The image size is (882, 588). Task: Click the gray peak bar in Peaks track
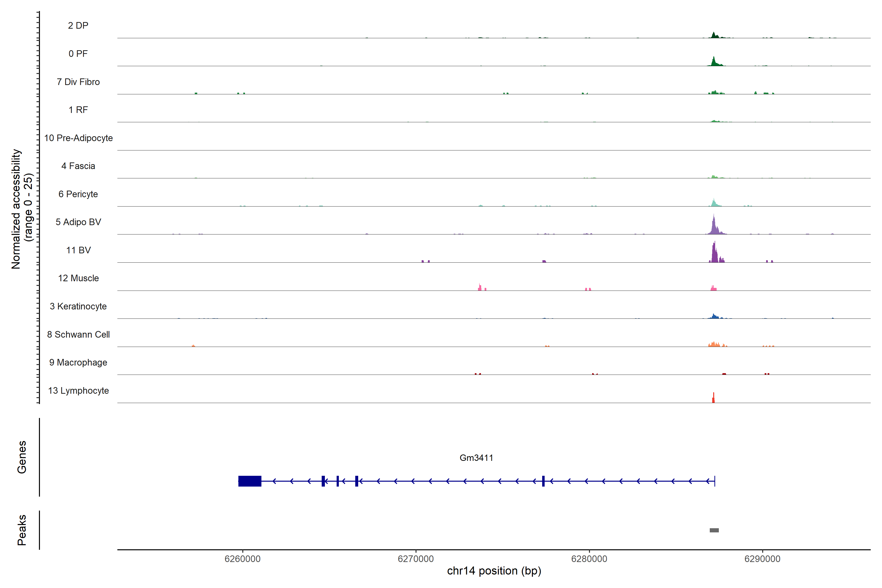714,530
